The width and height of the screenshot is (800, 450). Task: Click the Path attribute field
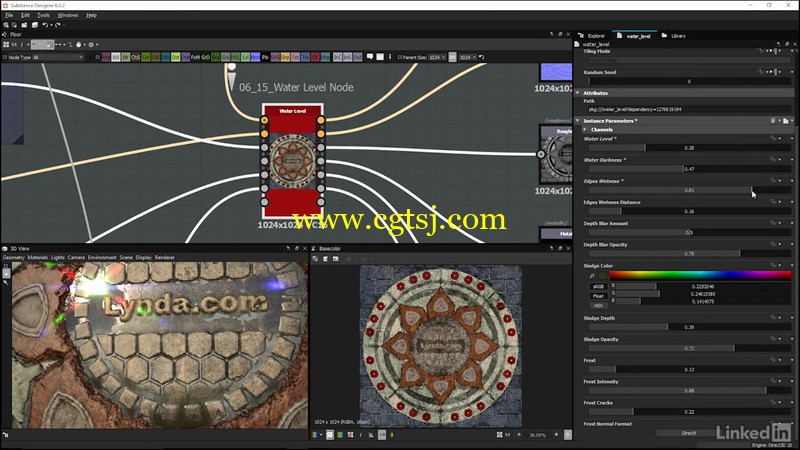point(689,109)
